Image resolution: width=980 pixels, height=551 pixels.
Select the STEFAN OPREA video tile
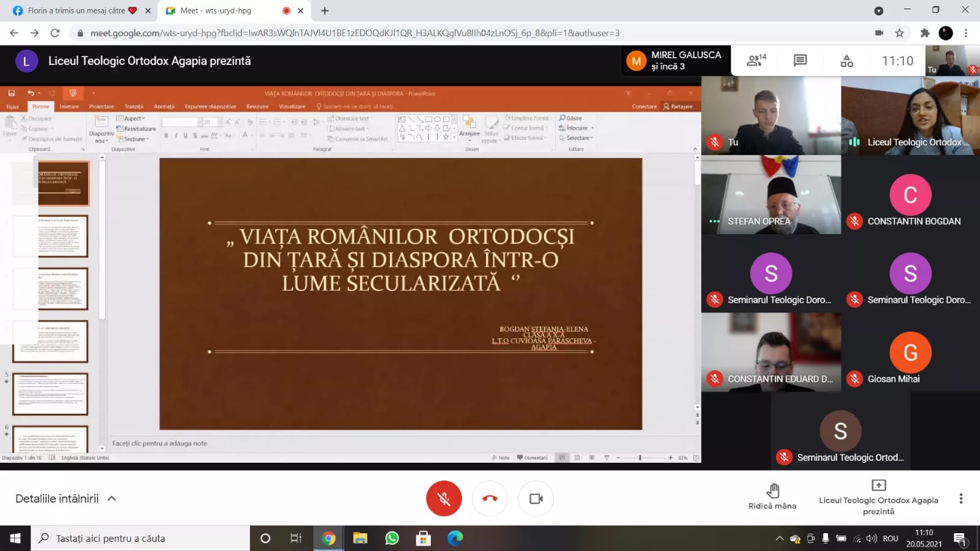(x=771, y=195)
